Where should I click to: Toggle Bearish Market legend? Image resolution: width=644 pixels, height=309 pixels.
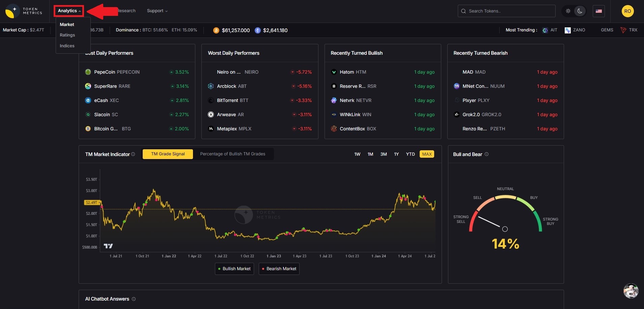[279, 269]
